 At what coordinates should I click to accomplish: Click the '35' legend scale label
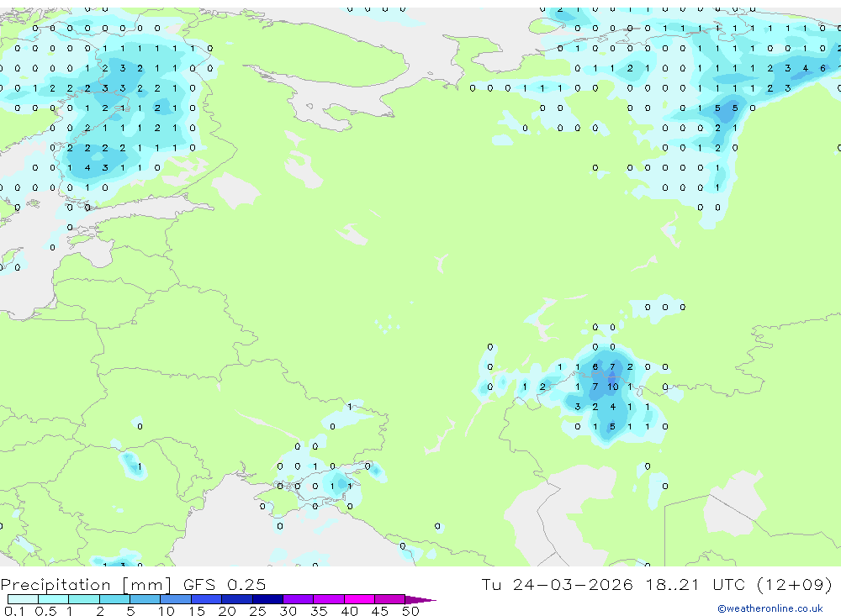(x=319, y=611)
